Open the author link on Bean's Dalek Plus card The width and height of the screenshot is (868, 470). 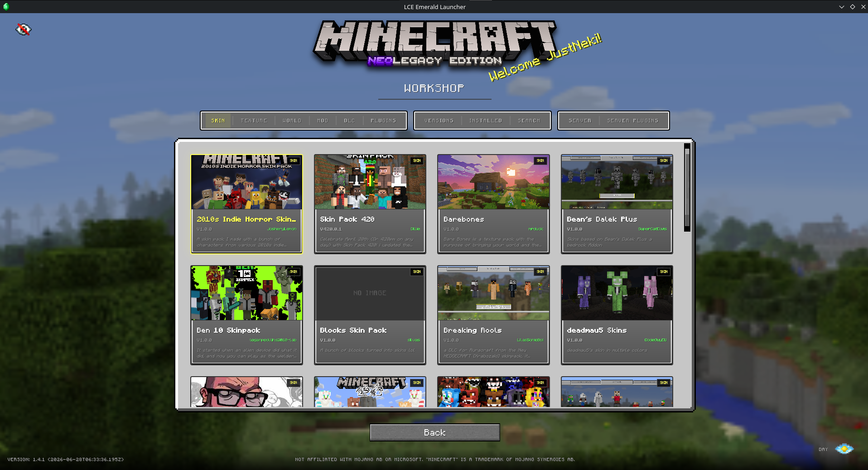(652, 229)
